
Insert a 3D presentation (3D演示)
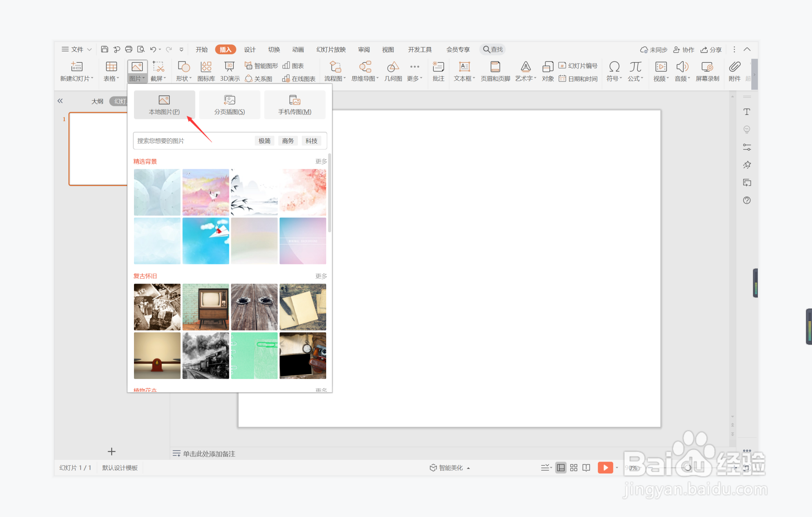[230, 71]
